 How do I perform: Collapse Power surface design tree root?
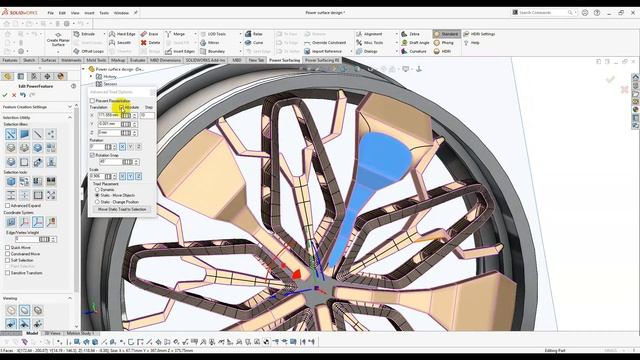84,69
